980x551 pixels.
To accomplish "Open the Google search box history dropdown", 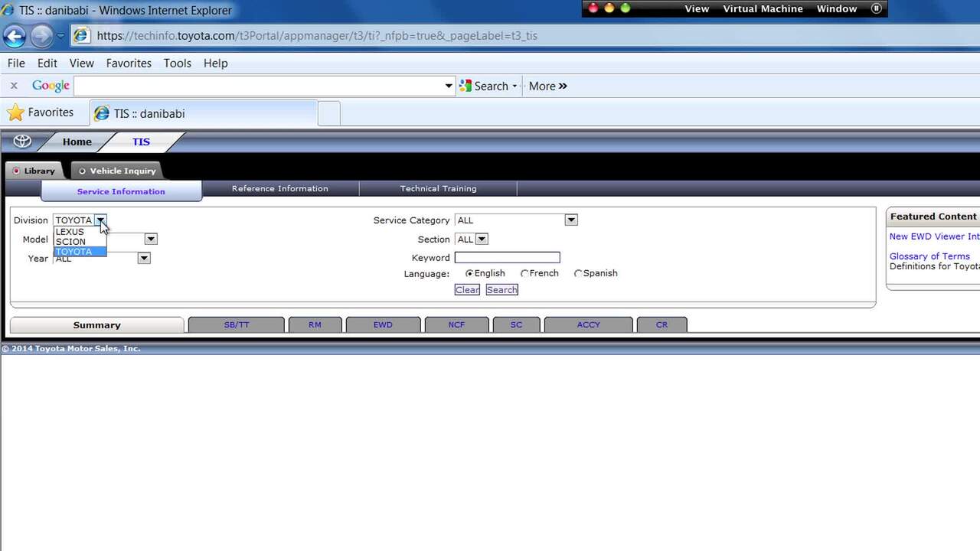I will (x=449, y=86).
